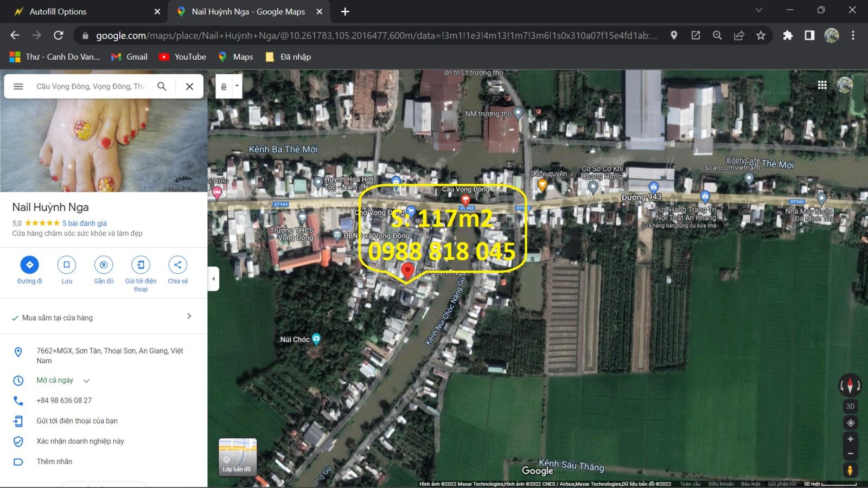Click the UBND xã Vọng Đông marker

[x=337, y=235]
